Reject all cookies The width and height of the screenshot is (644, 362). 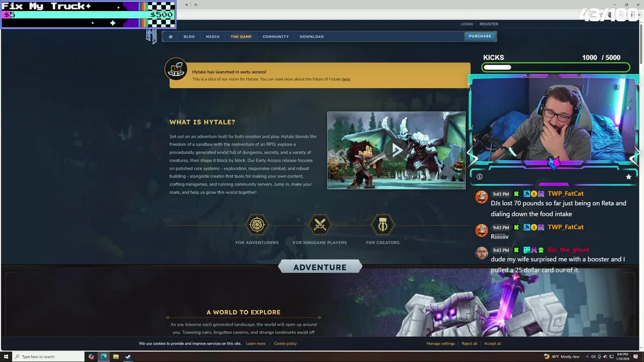click(x=469, y=343)
